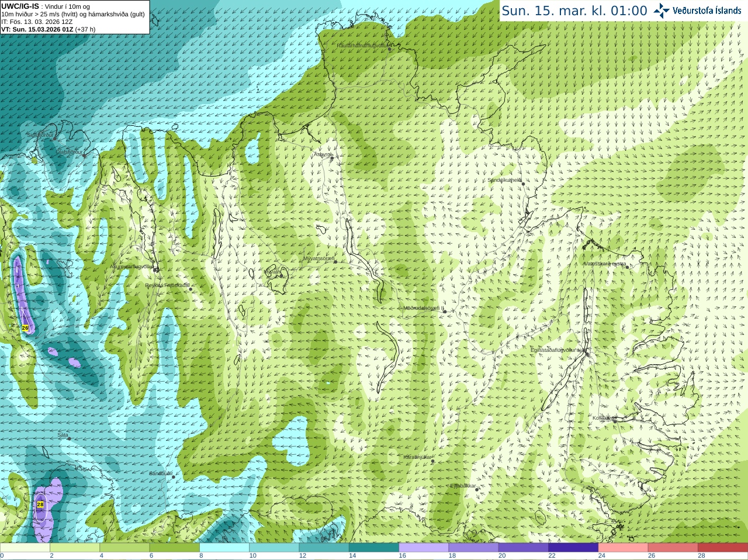Pick the 2–4 m/s light green legend swatch
This screenshot has width=748, height=560.
click(75, 548)
